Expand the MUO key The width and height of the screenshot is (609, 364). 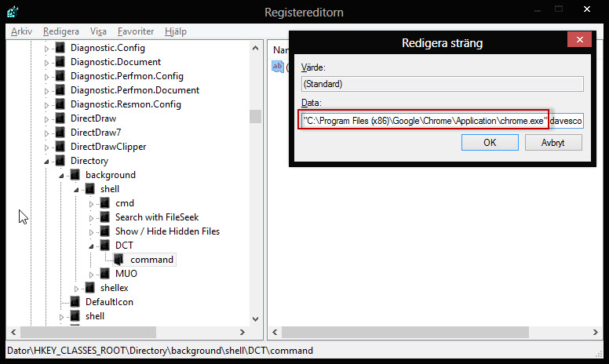coord(91,275)
